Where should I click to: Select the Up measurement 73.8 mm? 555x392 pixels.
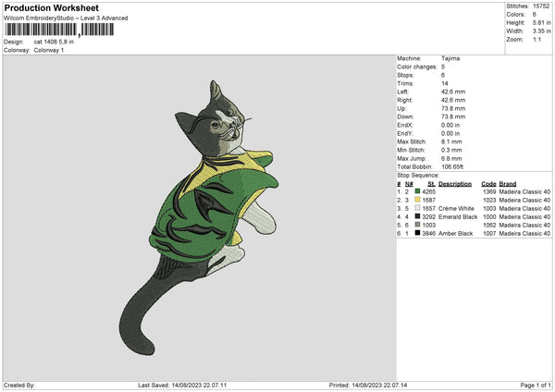coord(453,108)
